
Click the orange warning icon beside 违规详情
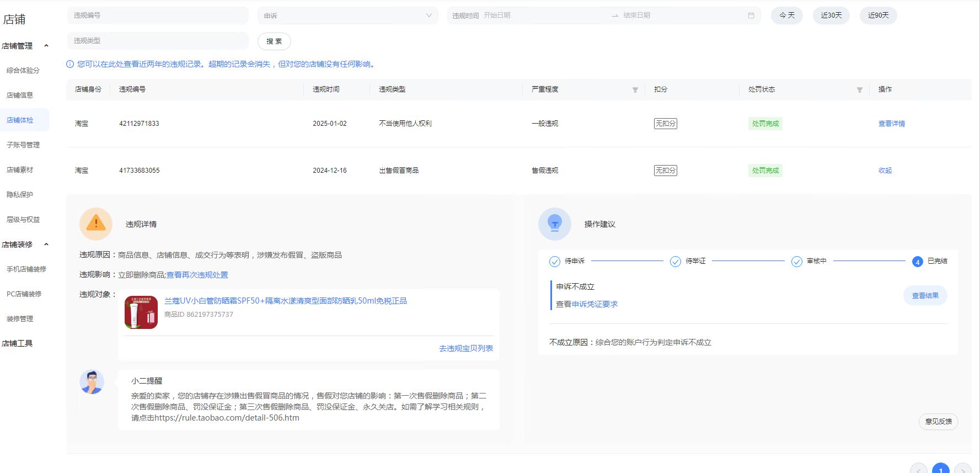pyautogui.click(x=96, y=224)
